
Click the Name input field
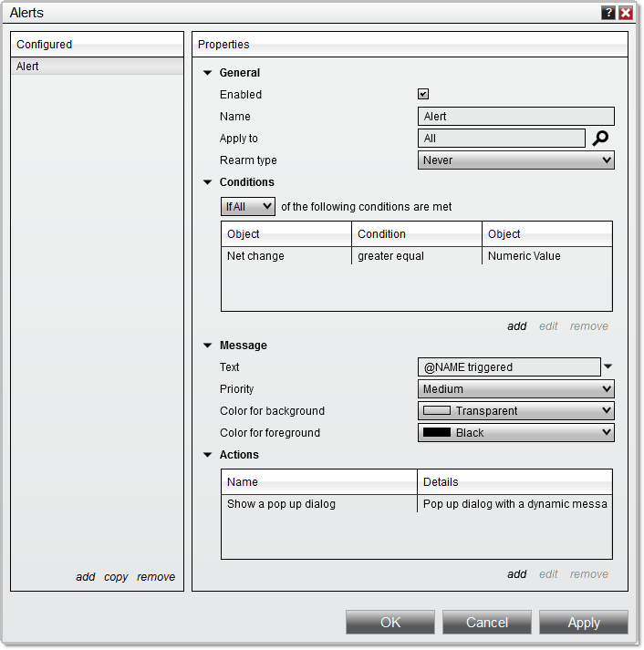coord(515,117)
